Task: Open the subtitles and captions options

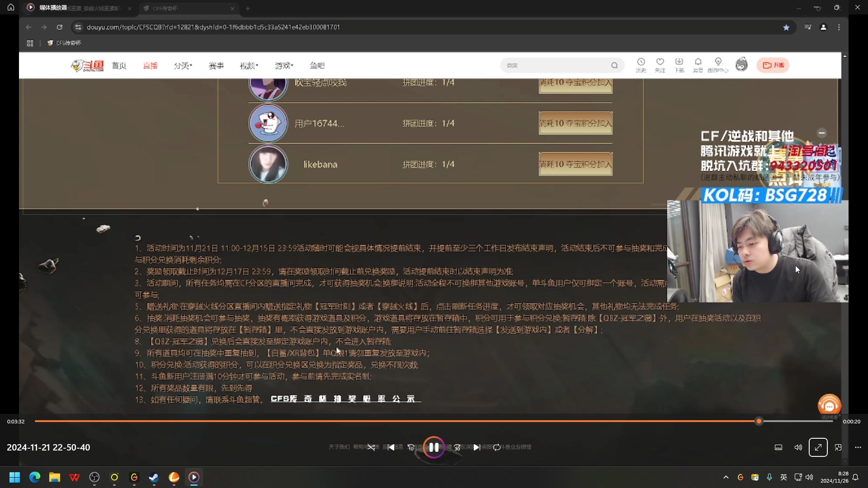Action: pyautogui.click(x=778, y=447)
